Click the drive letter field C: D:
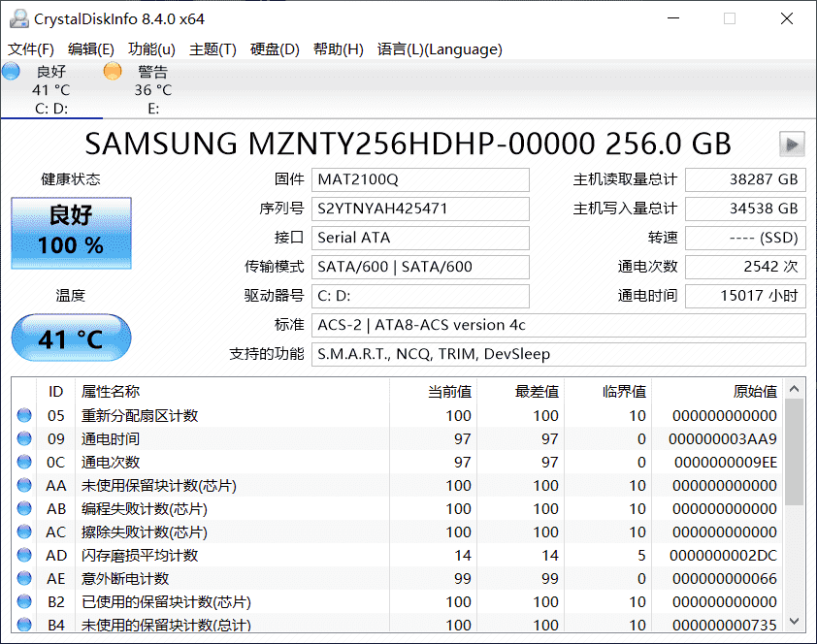 [420, 296]
